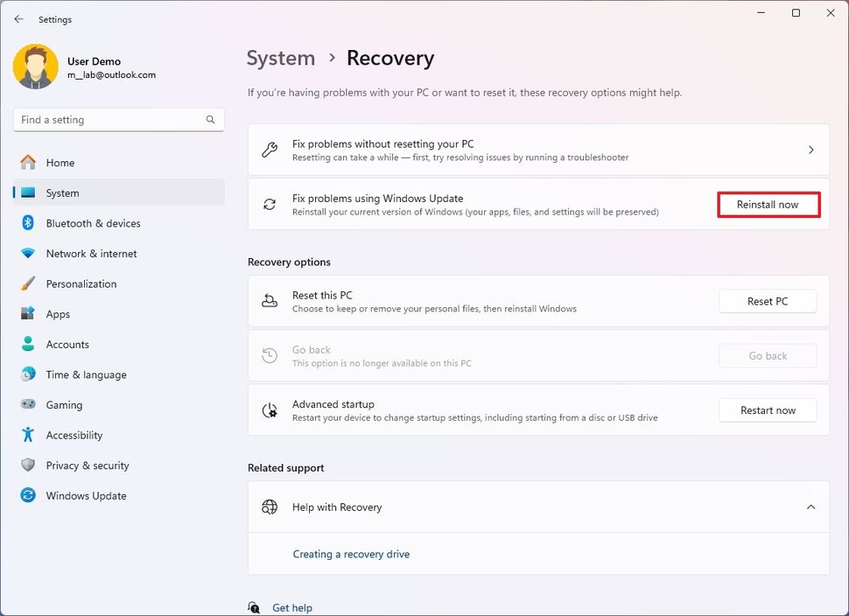Screen dimensions: 849x616
Task: Click the Reinstall now button
Action: (768, 204)
